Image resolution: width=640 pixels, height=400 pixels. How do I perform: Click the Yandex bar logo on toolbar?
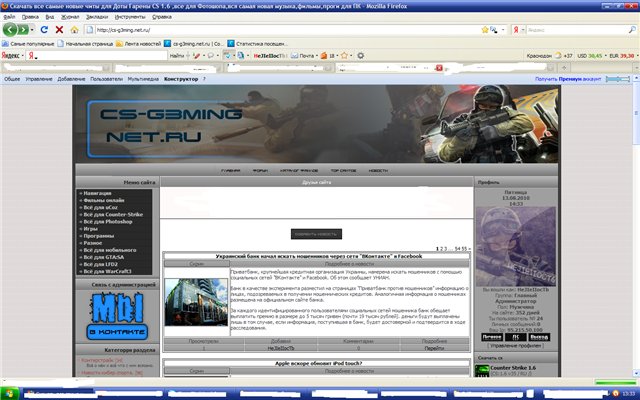pos(11,56)
